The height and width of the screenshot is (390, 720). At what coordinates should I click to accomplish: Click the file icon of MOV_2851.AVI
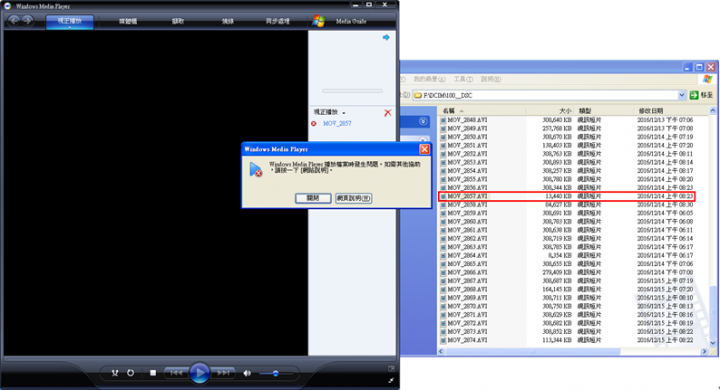point(443,146)
